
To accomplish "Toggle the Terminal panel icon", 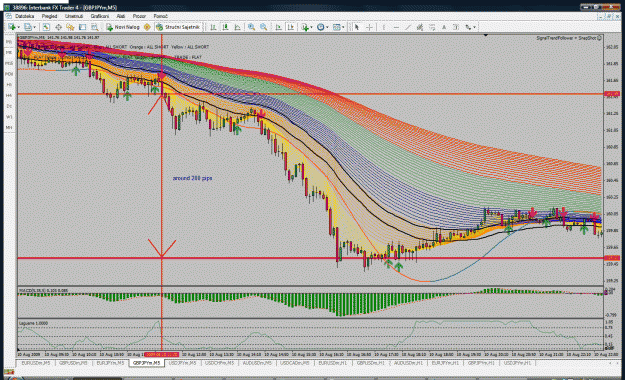I will (x=83, y=27).
